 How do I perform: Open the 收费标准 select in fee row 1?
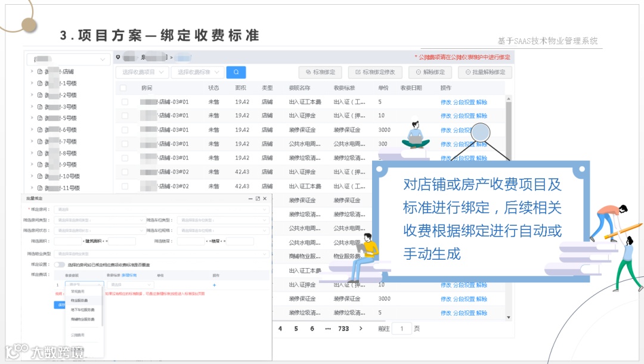tap(130, 284)
